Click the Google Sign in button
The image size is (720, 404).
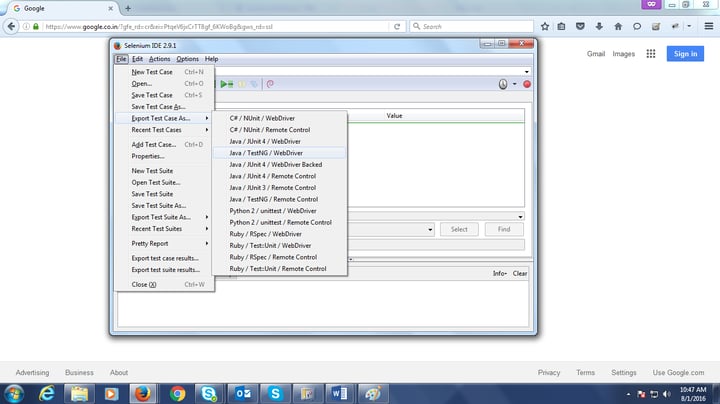(x=685, y=54)
